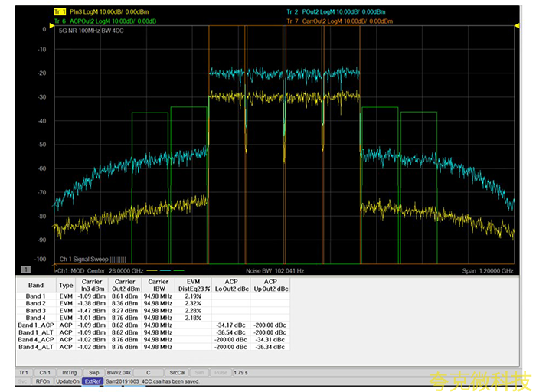
Task: Click the window number 1 indicator
Action: 25,269
